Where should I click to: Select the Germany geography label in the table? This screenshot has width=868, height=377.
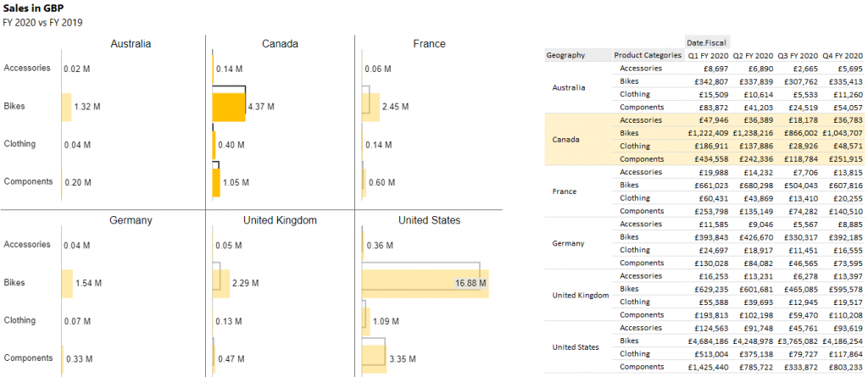coord(568,243)
